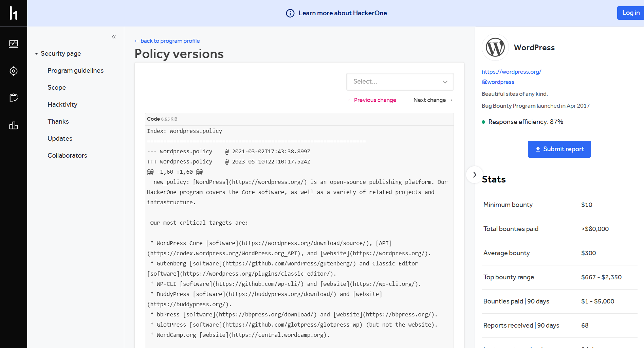The width and height of the screenshot is (644, 348).
Task: Click the Submit report button
Action: coord(559,149)
